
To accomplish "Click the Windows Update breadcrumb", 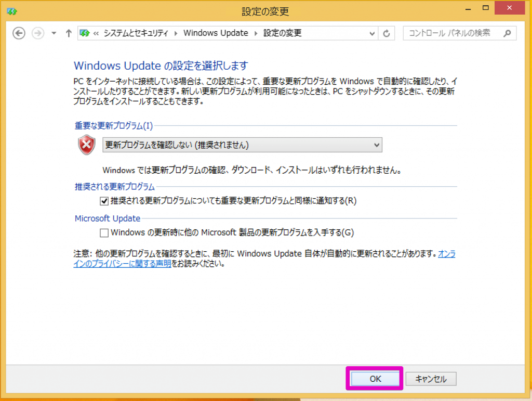I will click(x=216, y=33).
